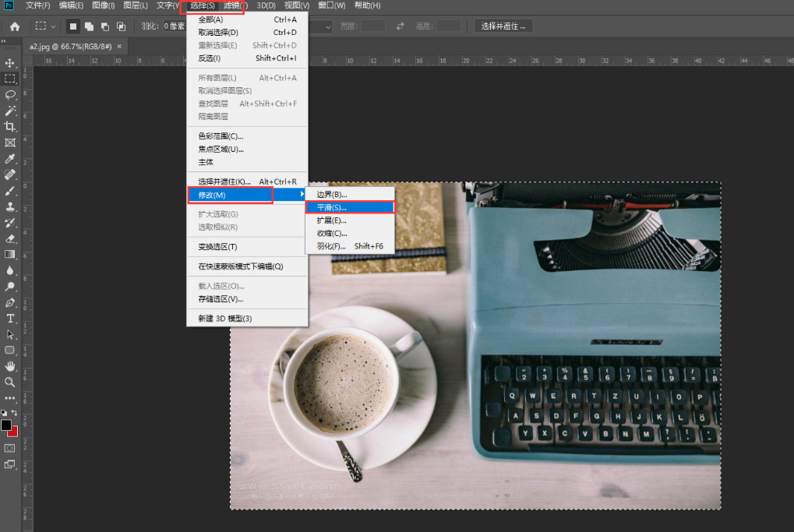
Task: Select the Horizontal Type tool
Action: click(10, 319)
